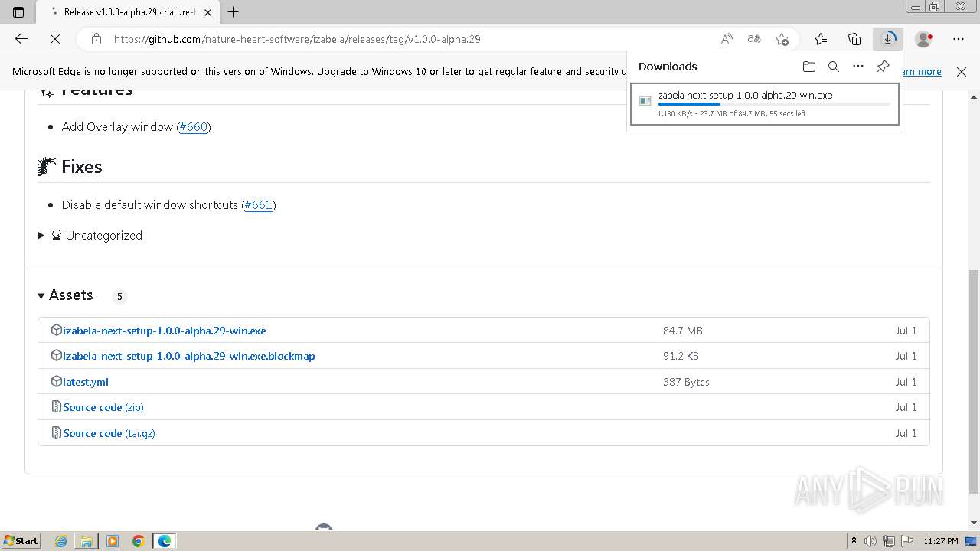Stop loading the page

[55, 39]
